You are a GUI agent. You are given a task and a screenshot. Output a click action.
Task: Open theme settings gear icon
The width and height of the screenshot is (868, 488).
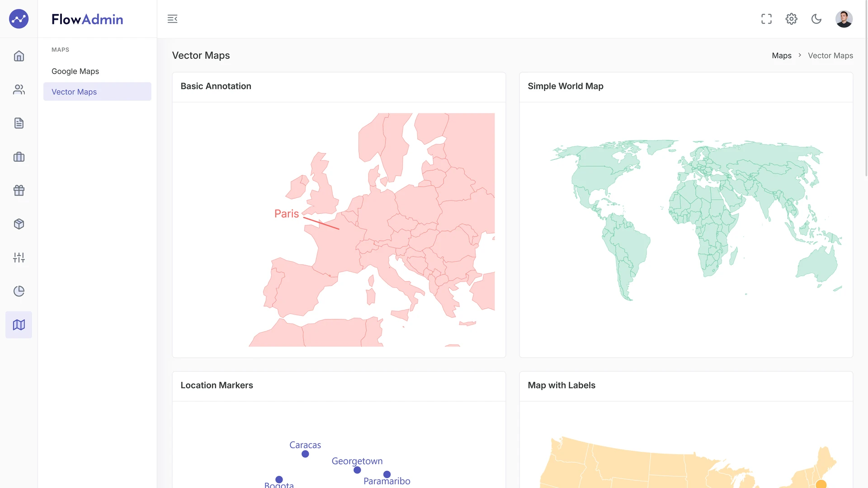click(x=791, y=19)
